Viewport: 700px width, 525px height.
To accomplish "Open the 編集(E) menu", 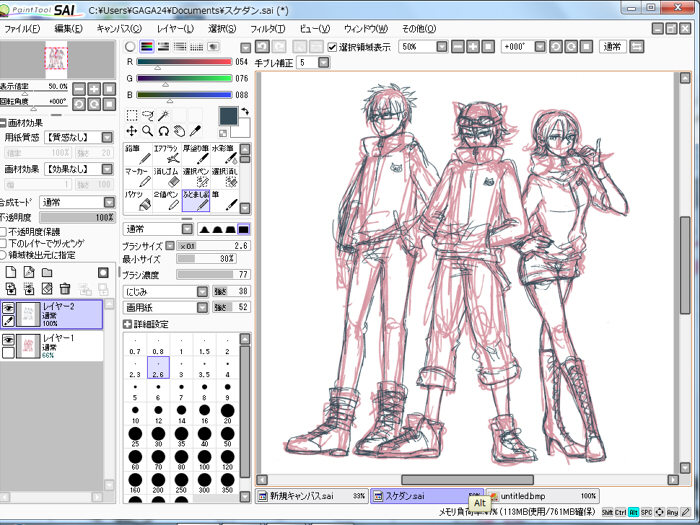I will coord(68,29).
